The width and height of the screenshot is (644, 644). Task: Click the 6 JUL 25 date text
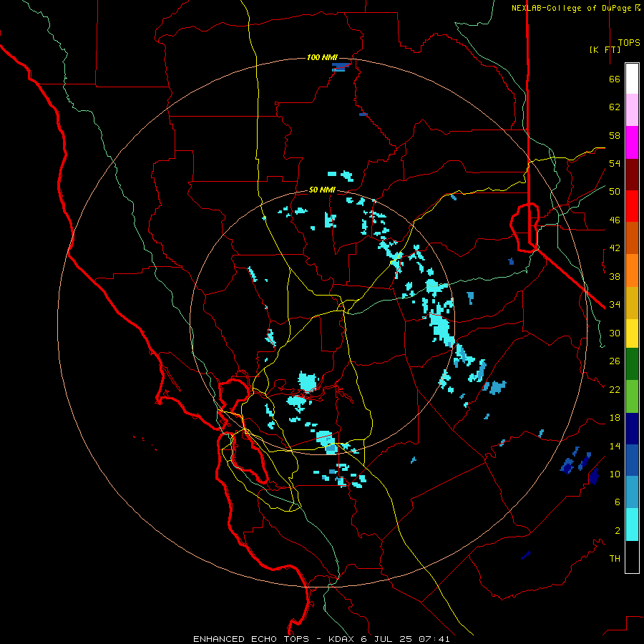(x=387, y=639)
